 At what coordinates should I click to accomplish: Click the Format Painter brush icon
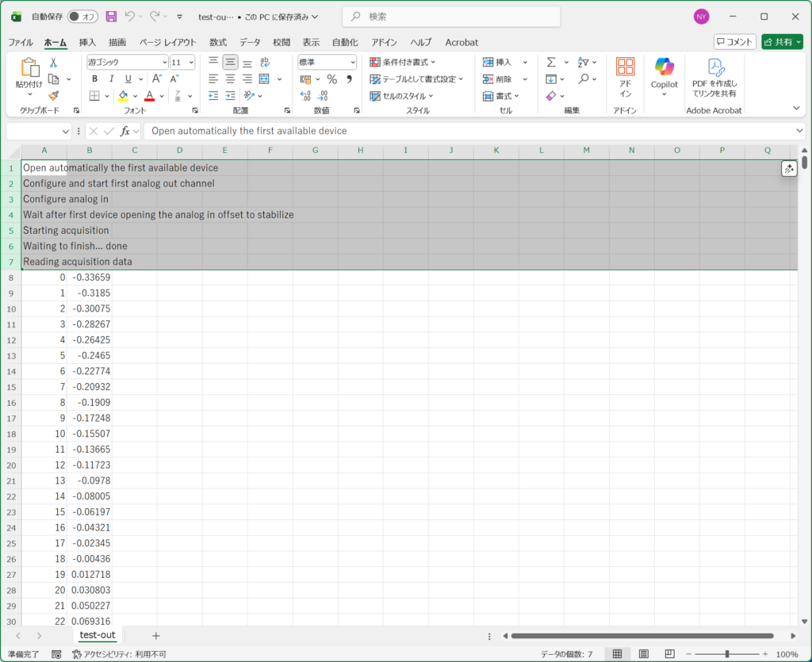pos(53,96)
